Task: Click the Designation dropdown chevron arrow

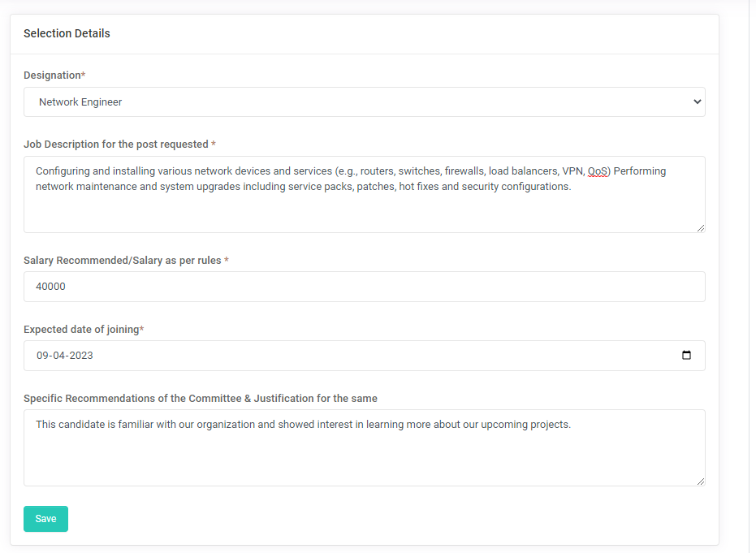Action: click(697, 102)
